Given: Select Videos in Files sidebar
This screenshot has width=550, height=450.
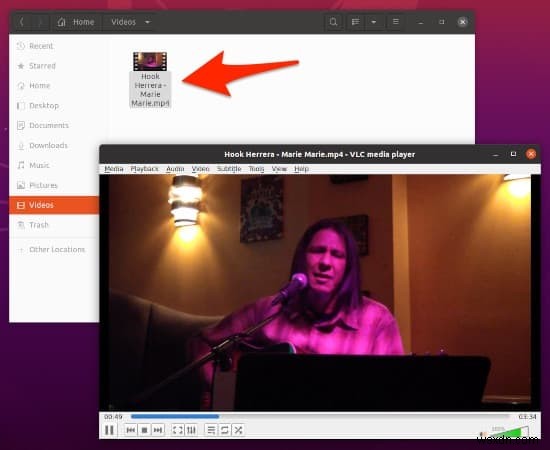Looking at the screenshot, I should coord(54,205).
